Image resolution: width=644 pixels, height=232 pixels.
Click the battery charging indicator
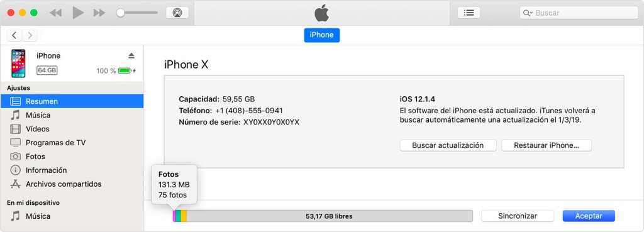pyautogui.click(x=127, y=70)
